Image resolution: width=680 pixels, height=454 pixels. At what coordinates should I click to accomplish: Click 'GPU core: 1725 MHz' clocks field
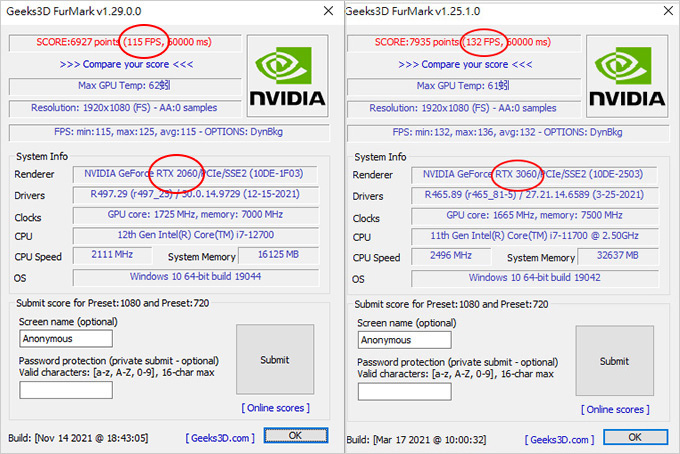point(195,215)
